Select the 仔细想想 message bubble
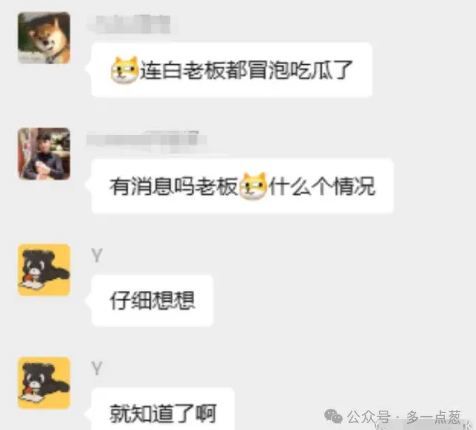 (x=152, y=301)
